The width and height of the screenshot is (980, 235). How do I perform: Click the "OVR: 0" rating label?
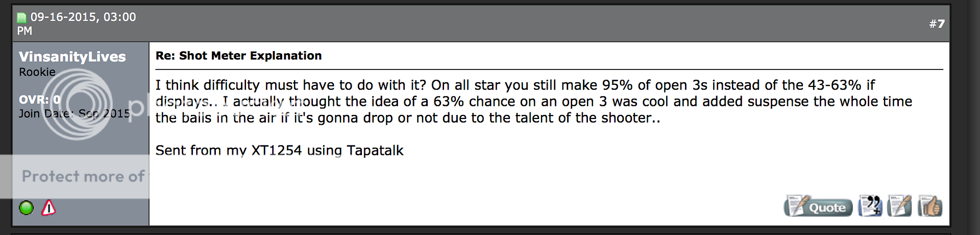tap(40, 99)
